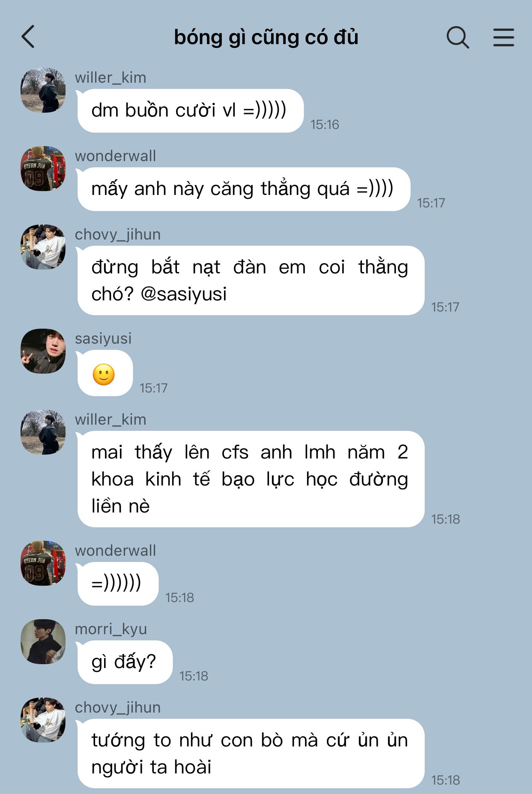532x794 pixels.
Task: Tap the sasiyusi username label above the emoji
Action: (x=103, y=339)
